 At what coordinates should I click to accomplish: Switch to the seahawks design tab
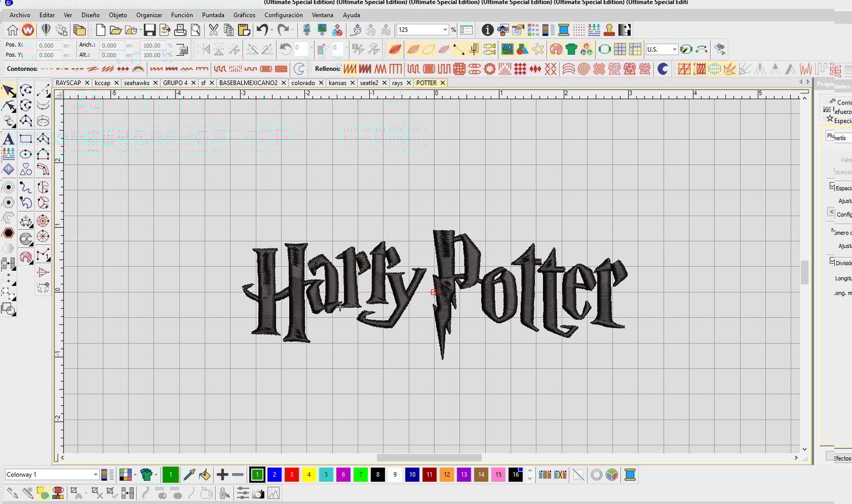click(x=137, y=83)
